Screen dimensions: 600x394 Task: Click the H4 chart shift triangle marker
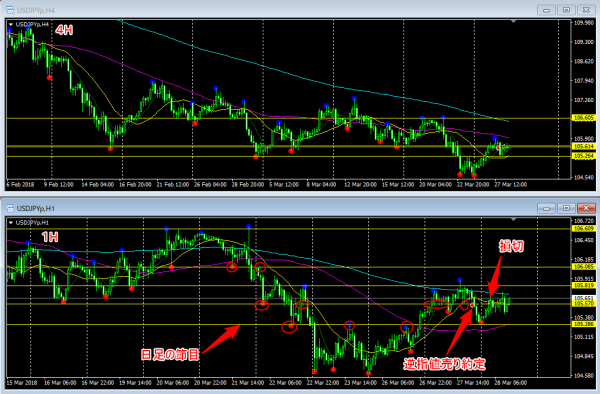[x=513, y=21]
